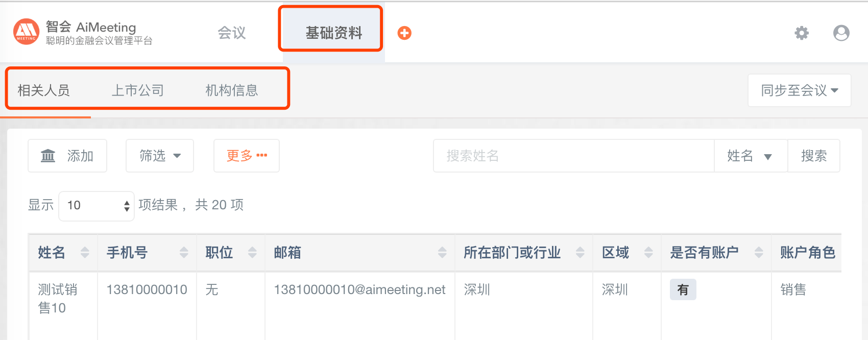Open the 机构信息 tab
Image resolution: width=868 pixels, height=340 pixels.
coord(232,90)
